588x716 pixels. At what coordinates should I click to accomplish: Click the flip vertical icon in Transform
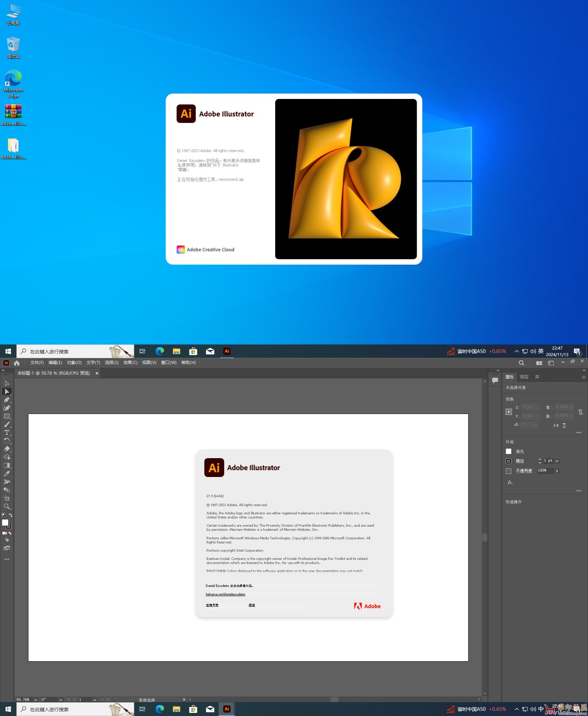pyautogui.click(x=564, y=425)
